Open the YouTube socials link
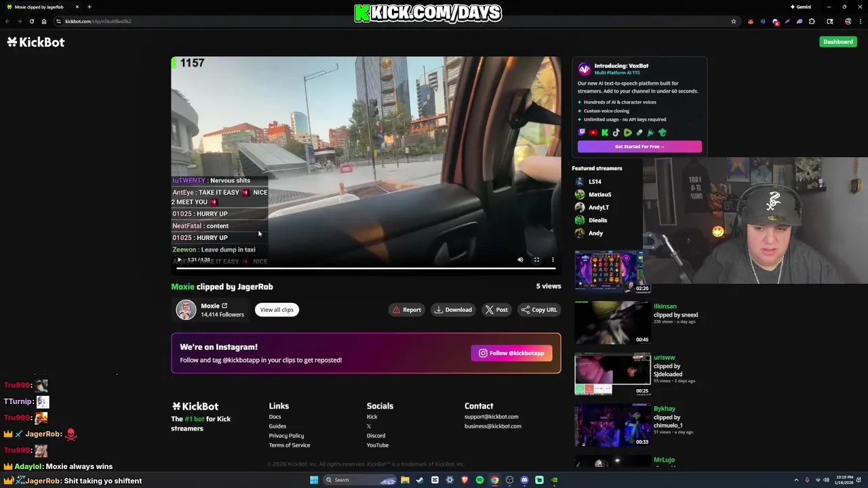 (x=378, y=445)
